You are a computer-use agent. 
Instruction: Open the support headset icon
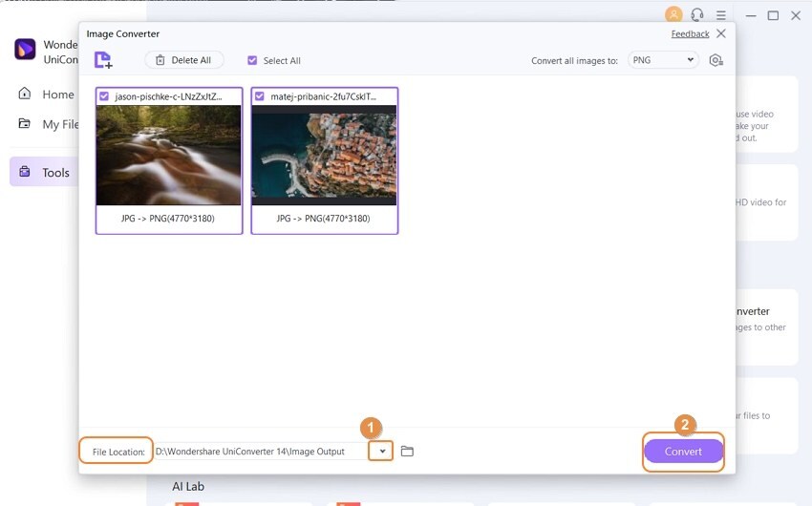tap(697, 15)
